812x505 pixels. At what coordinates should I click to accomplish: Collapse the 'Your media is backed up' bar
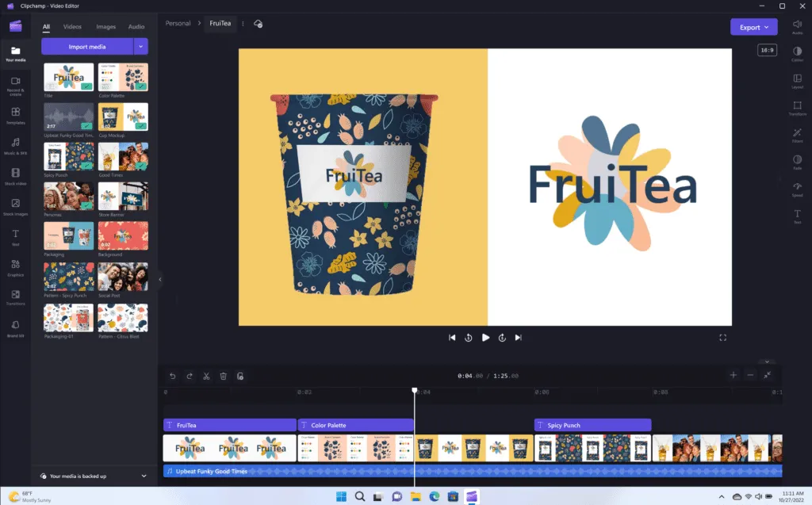tap(143, 476)
